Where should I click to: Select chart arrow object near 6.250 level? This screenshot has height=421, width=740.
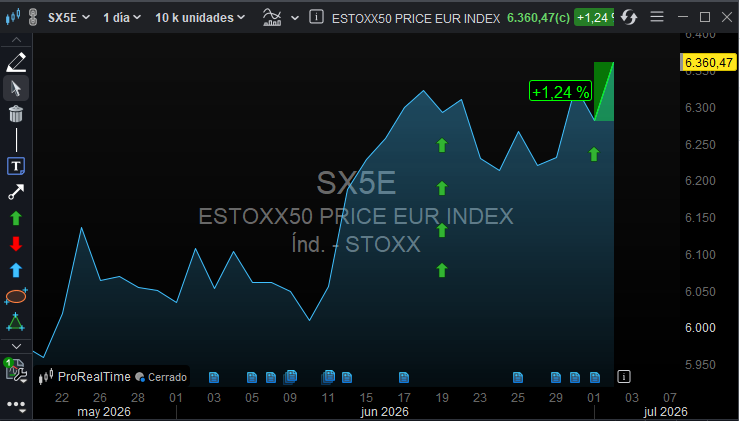(442, 145)
